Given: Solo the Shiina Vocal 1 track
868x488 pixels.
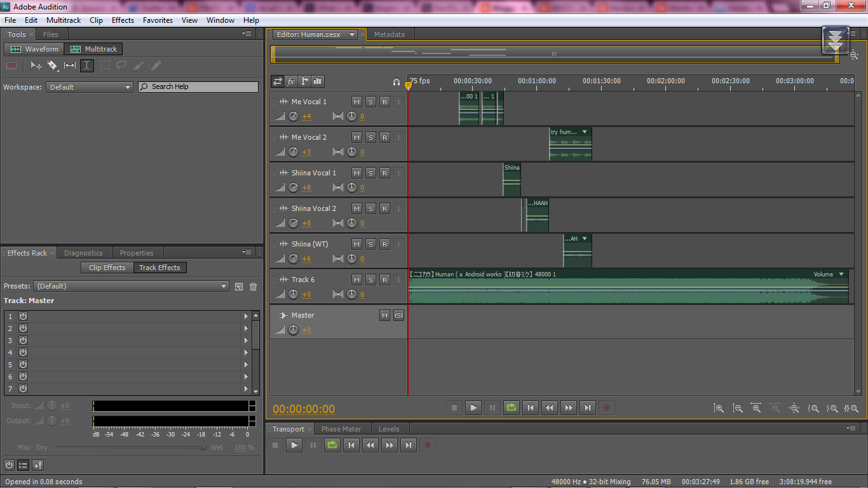Looking at the screenshot, I should click(x=372, y=172).
